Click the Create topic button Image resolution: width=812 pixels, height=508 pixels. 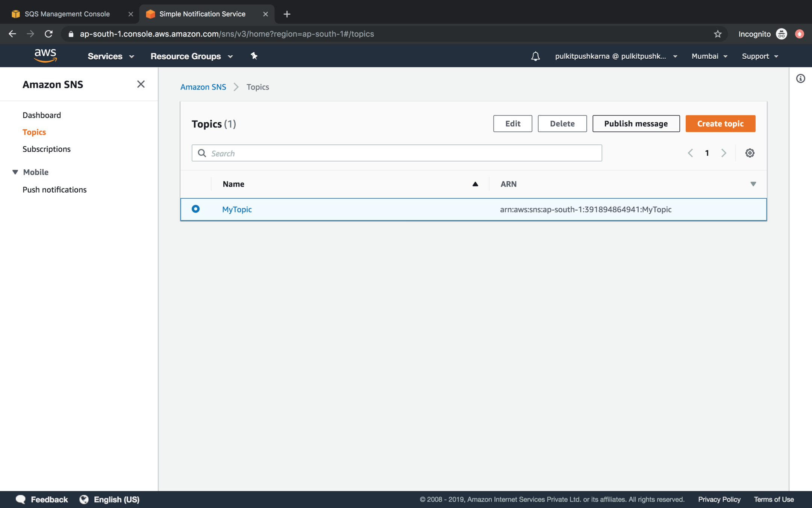pos(720,123)
